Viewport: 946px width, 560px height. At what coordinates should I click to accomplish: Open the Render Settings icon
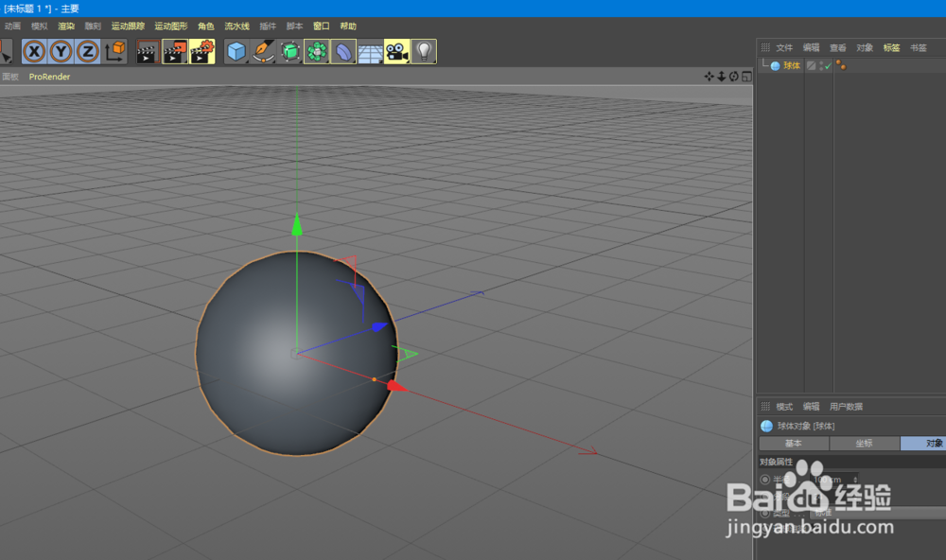pyautogui.click(x=201, y=51)
